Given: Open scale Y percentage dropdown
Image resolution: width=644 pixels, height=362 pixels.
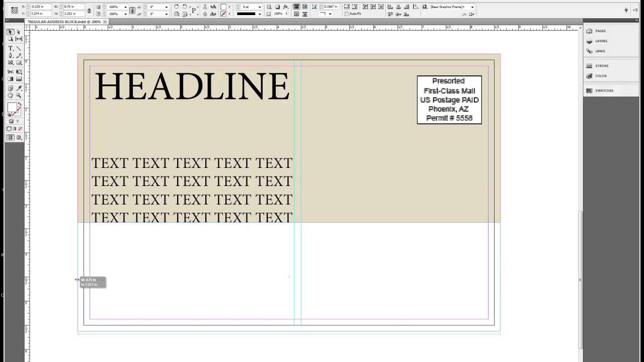Looking at the screenshot, I should coord(125,14).
